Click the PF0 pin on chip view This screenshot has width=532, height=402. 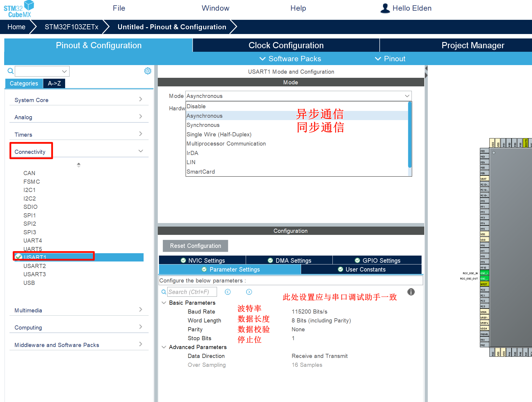[484, 201]
